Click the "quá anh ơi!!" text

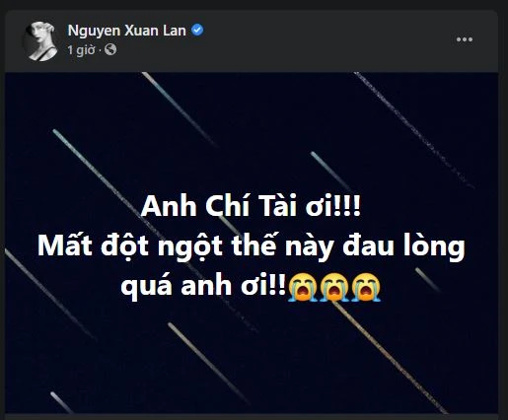click(203, 286)
